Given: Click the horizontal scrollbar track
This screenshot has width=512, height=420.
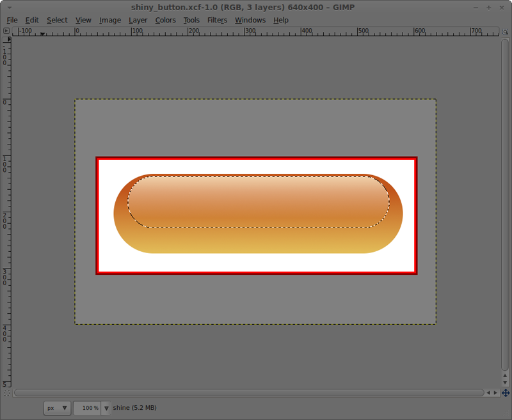Looking at the screenshot, I should pyautogui.click(x=250, y=393).
